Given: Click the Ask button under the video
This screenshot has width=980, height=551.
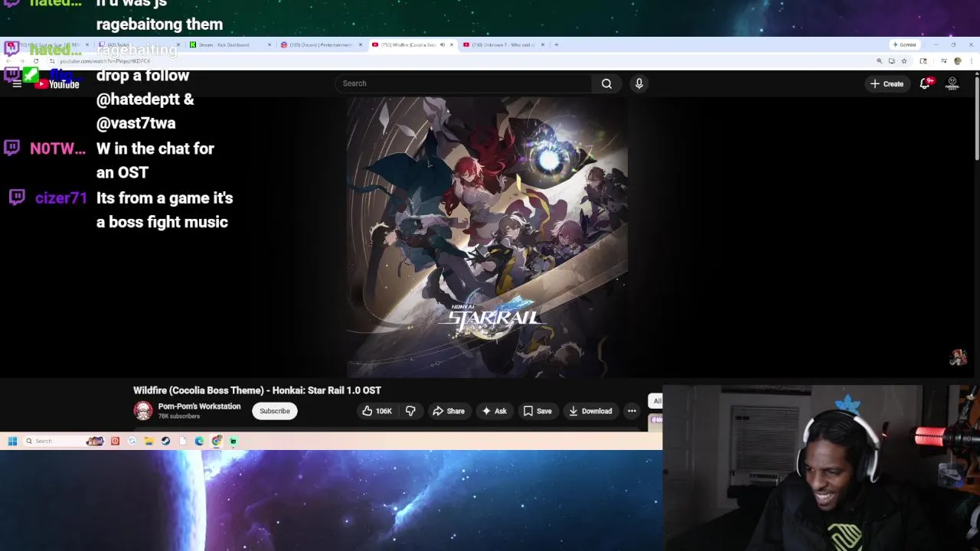Looking at the screenshot, I should [494, 411].
